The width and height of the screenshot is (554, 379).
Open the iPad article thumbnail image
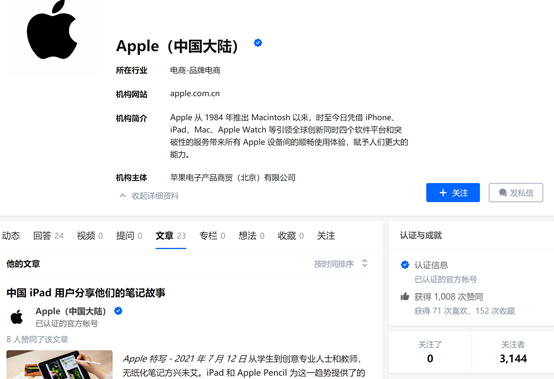click(59, 365)
